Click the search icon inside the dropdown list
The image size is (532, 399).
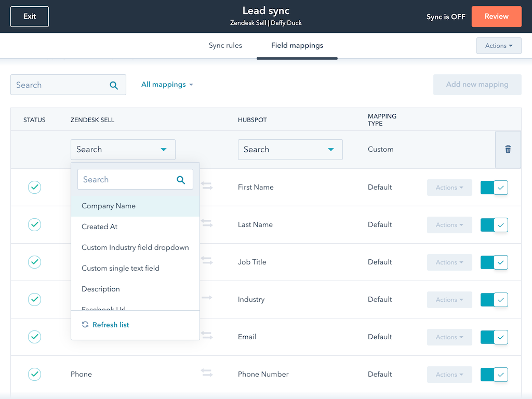click(x=181, y=179)
